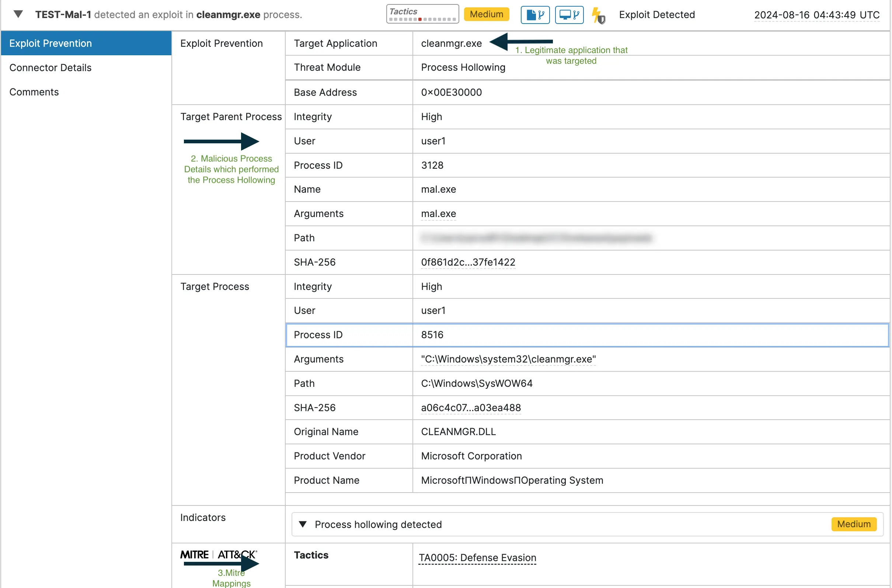Viewport: 892px width, 588px height.
Task: Collapse the TEST-Mal-1 event header
Action: (x=18, y=14)
